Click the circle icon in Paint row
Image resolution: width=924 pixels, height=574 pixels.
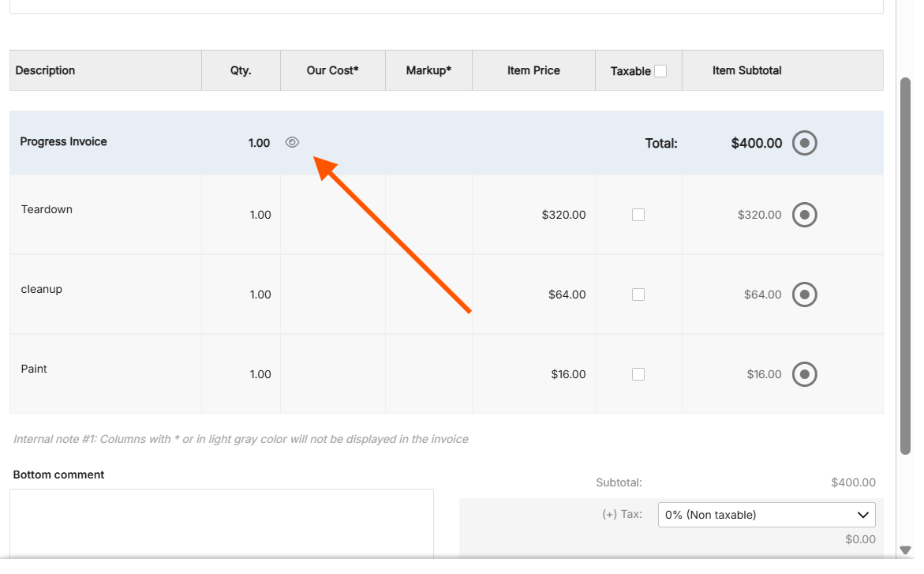coord(804,374)
